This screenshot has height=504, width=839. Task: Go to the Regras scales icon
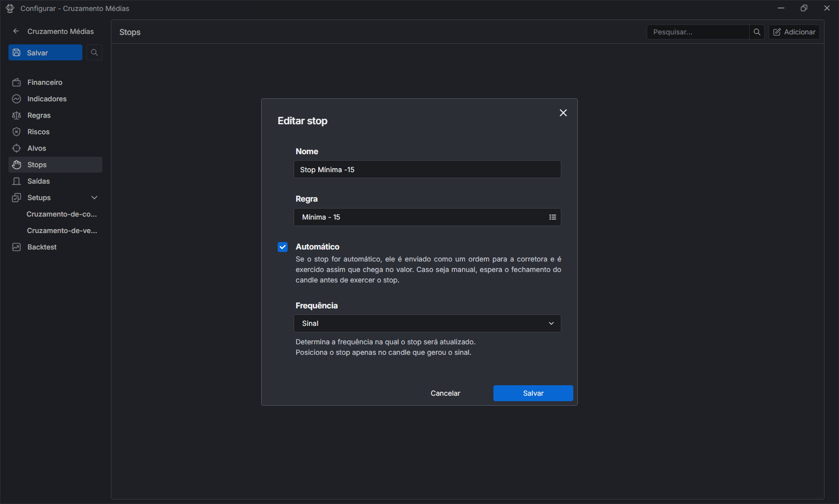click(x=16, y=115)
